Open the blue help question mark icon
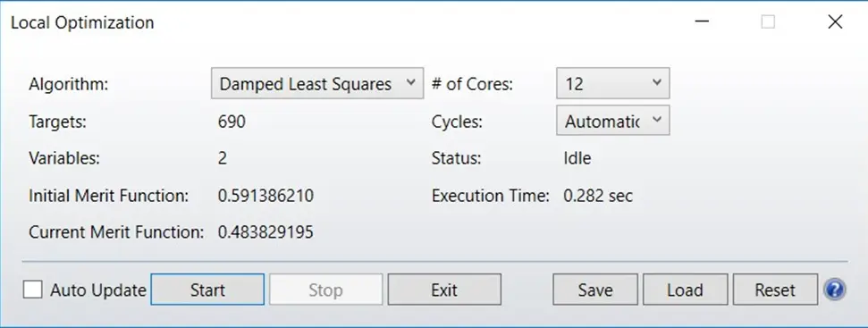 point(834,290)
